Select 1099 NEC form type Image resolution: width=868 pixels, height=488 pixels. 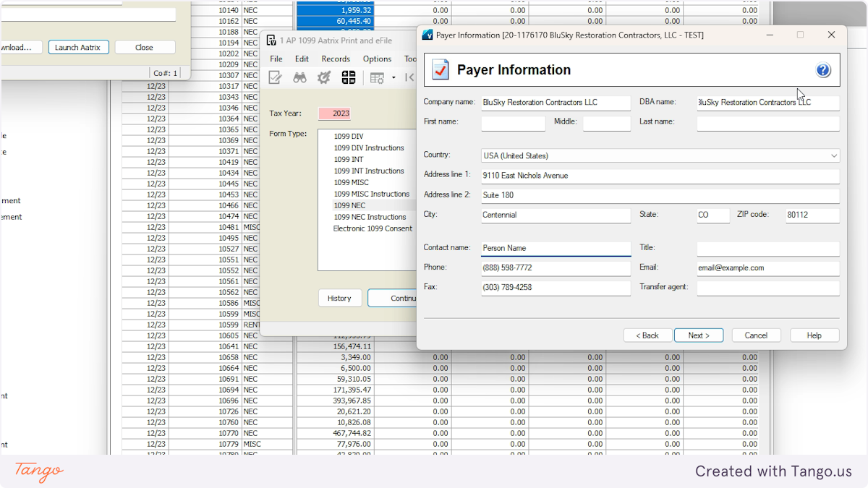coord(349,205)
